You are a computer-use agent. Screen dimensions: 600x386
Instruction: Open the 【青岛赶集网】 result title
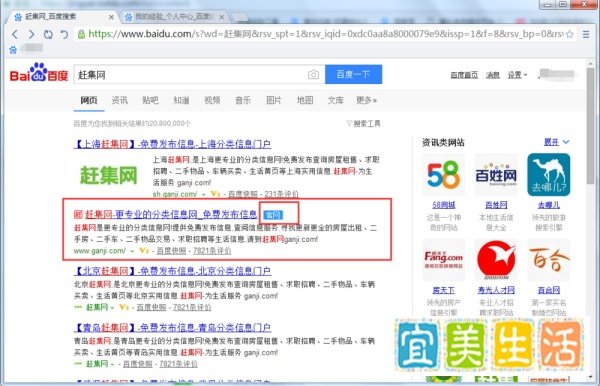(173, 328)
